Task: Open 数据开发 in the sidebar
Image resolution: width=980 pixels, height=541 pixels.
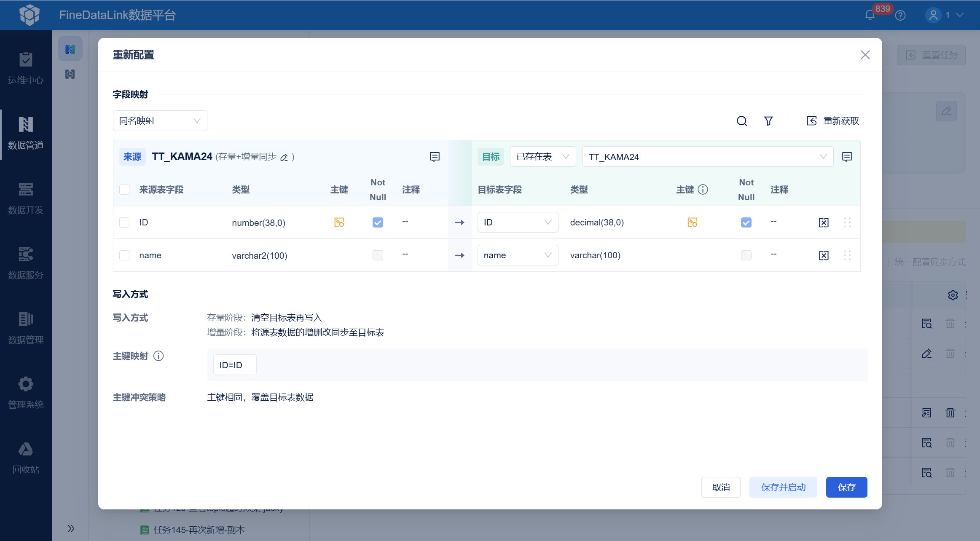Action: point(26,198)
